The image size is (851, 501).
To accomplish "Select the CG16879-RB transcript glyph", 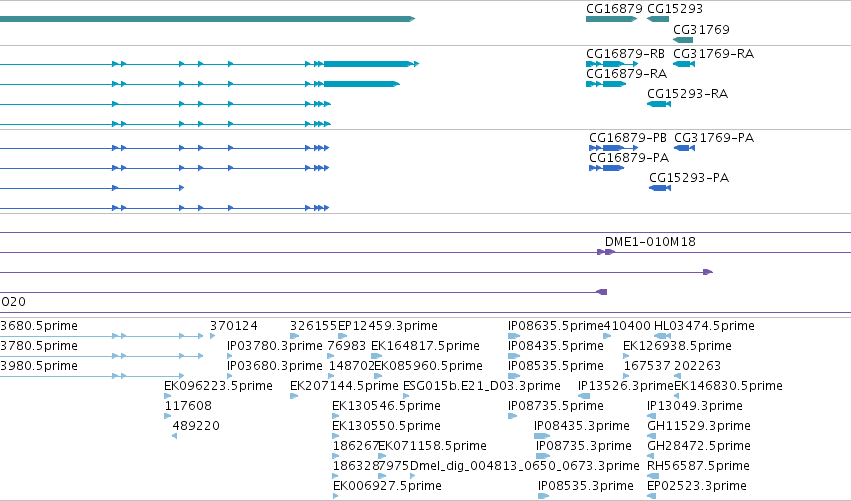I will click(612, 64).
